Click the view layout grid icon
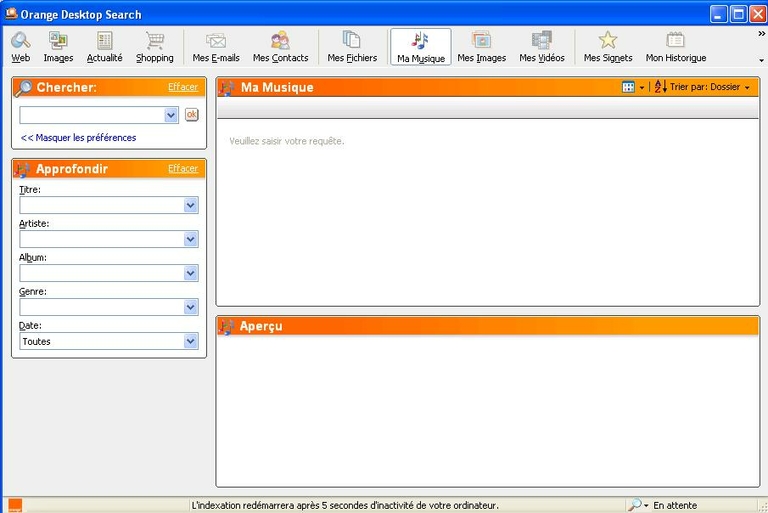 click(628, 87)
